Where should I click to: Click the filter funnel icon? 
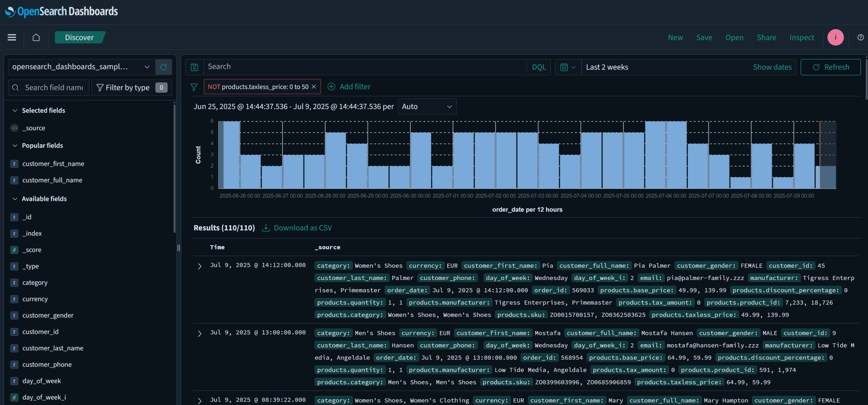(194, 87)
